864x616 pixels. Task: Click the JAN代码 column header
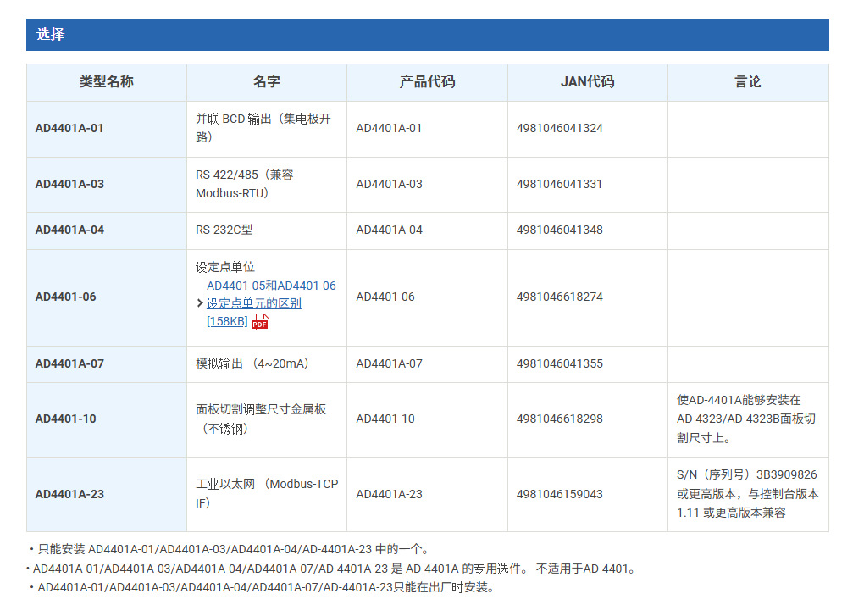(587, 82)
